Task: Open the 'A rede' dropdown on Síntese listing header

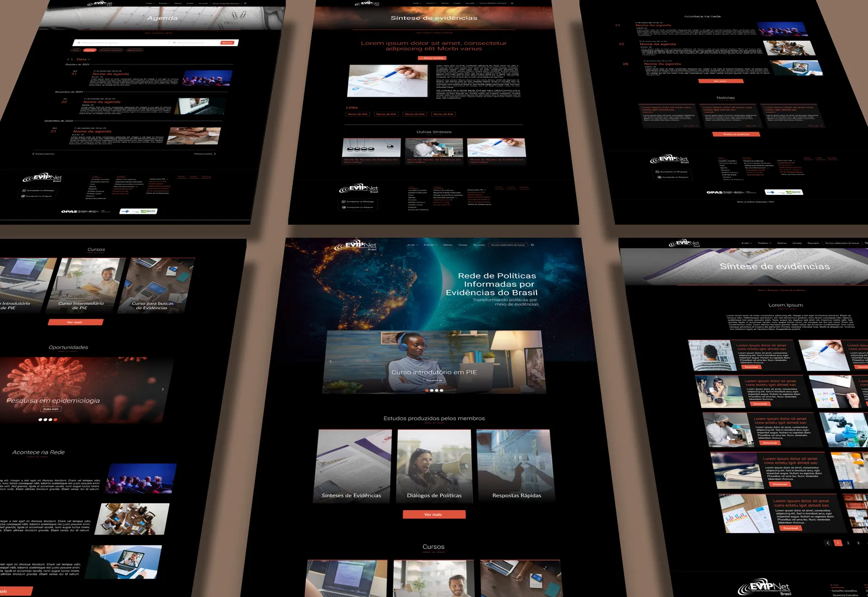Action: tap(746, 243)
